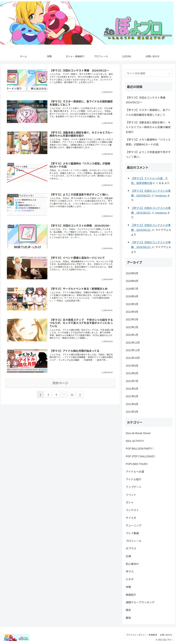
Task: Open article サークルイベント来る！新情報まとめ title
Action: (78, 289)
